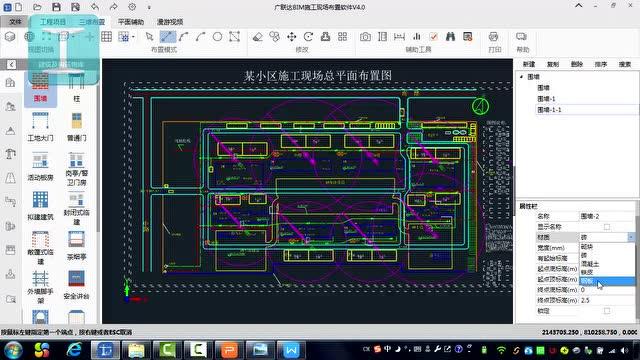Click the 名称 field showing 围墙-2
640x360 pixels.
607,216
